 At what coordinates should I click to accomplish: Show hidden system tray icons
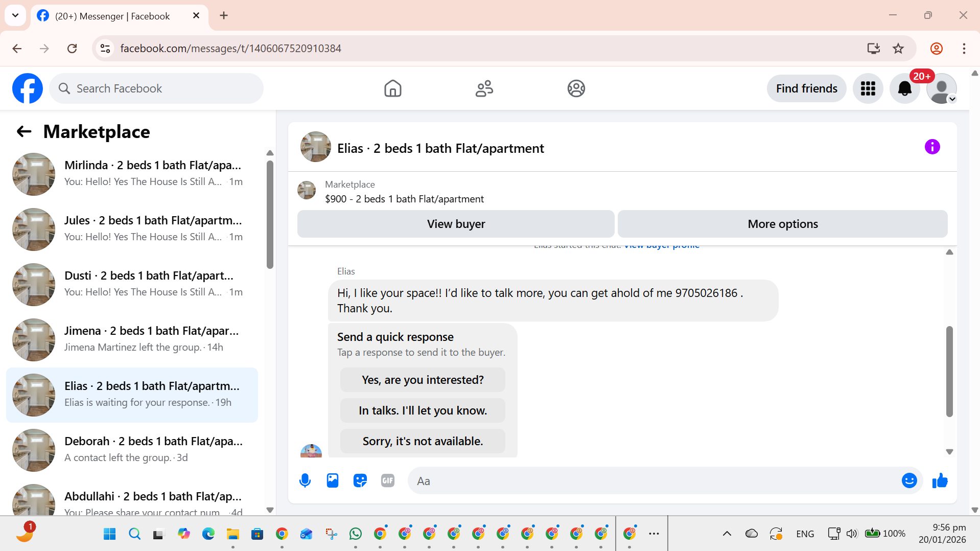click(x=727, y=534)
